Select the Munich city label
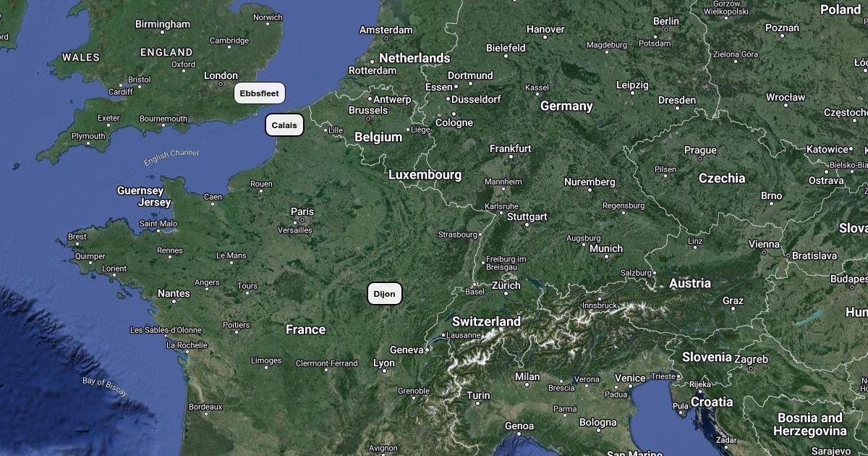This screenshot has width=868, height=456. tap(606, 248)
